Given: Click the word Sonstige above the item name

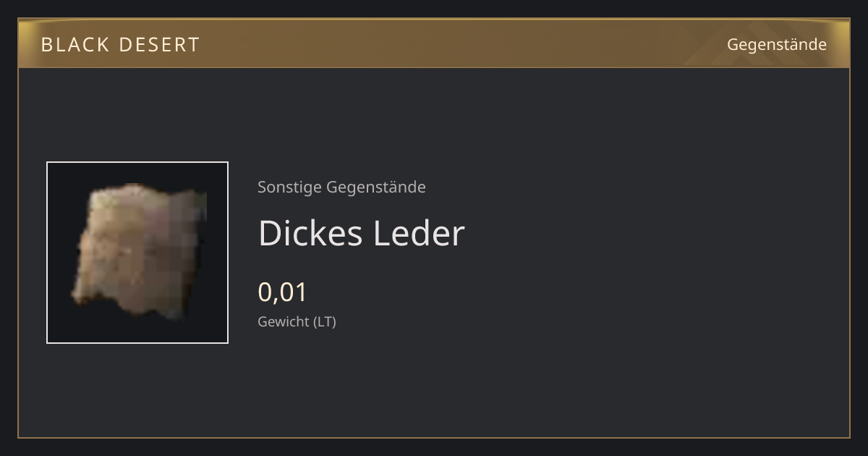Looking at the screenshot, I should point(290,187).
